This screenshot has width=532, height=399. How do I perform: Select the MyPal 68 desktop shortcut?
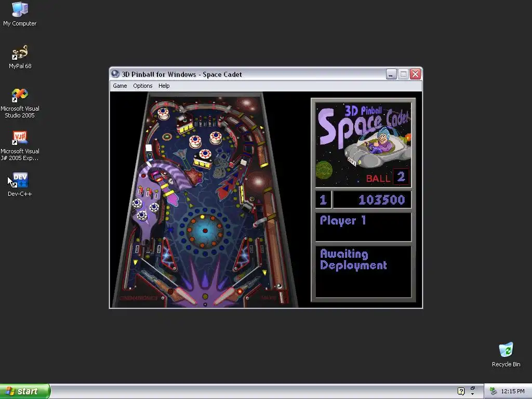(20, 57)
